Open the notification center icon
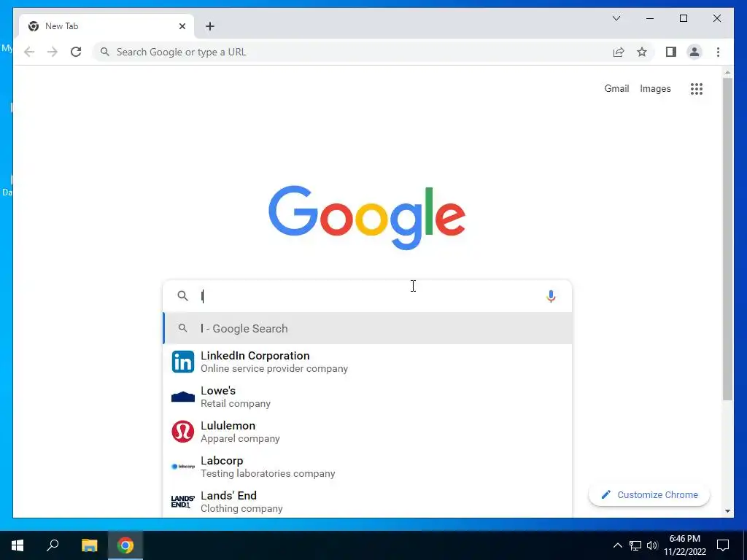Viewport: 747px width, 560px height. (723, 545)
